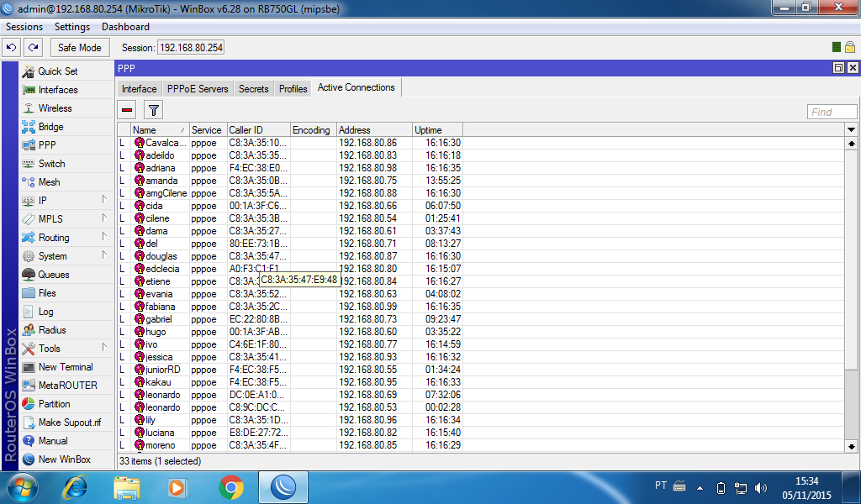Viewport: 861px width, 504px height.
Task: Click the Find search field
Action: (x=832, y=112)
